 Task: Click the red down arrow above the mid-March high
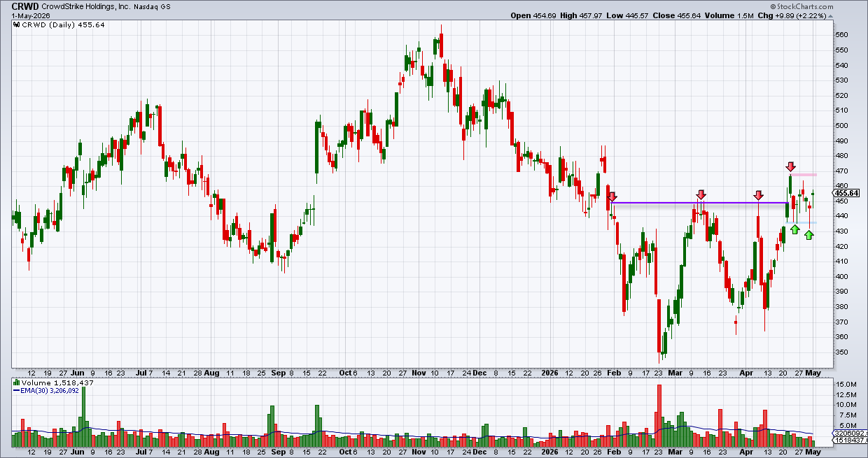click(701, 194)
